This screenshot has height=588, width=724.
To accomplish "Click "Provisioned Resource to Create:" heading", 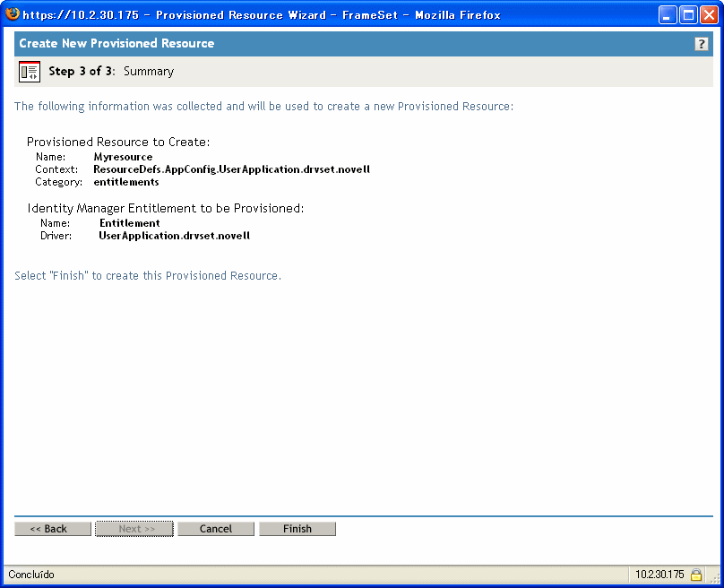I will coord(118,142).
